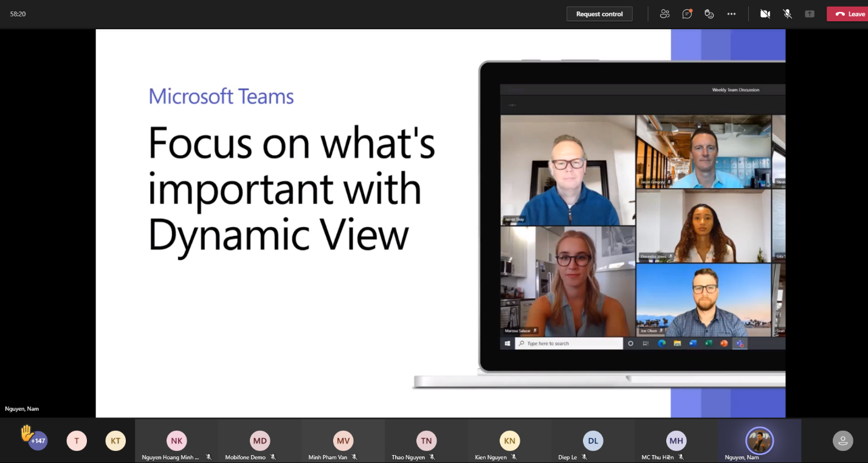Click the Request control button
This screenshot has width=868, height=463.
tap(599, 14)
